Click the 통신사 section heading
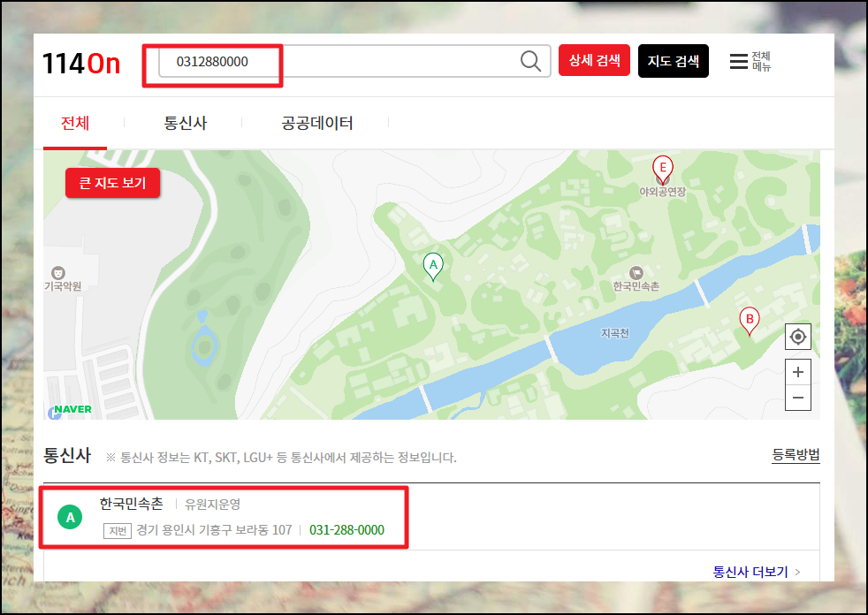Screen dimensions: 868x615 (x=67, y=456)
